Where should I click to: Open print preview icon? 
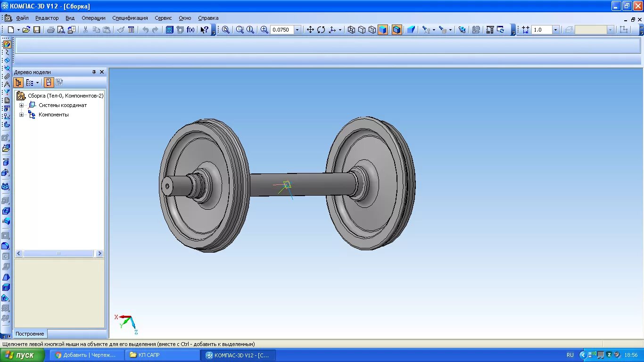click(61, 30)
